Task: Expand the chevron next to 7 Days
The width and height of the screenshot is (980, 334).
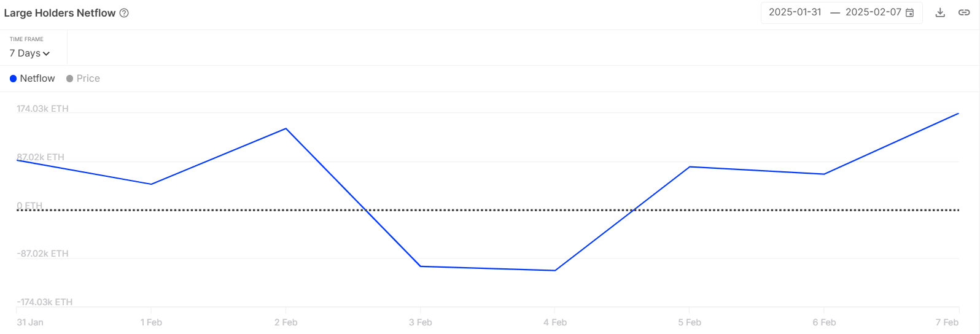Action: click(x=46, y=54)
